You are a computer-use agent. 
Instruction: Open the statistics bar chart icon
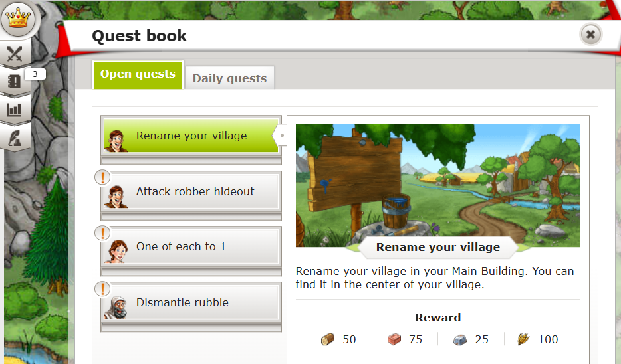(x=15, y=109)
